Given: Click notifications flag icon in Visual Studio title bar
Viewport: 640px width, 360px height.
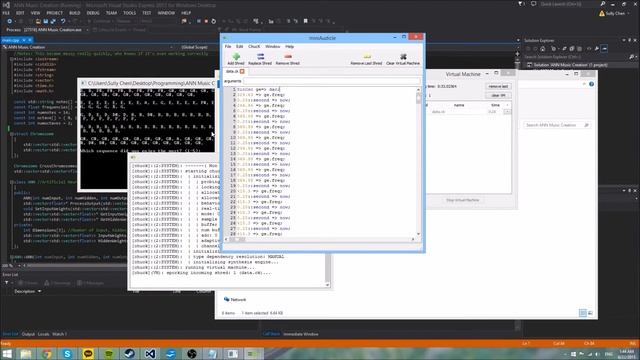Looking at the screenshot, I should coord(520,4).
